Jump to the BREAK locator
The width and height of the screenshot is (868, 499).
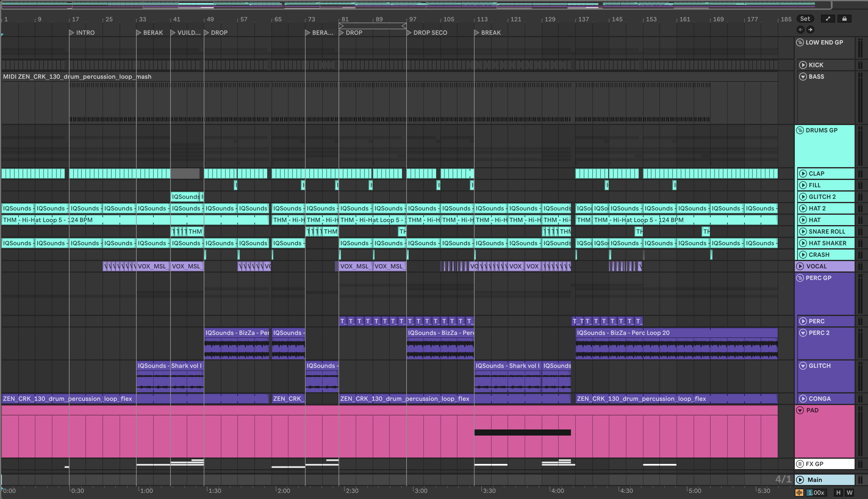point(488,33)
